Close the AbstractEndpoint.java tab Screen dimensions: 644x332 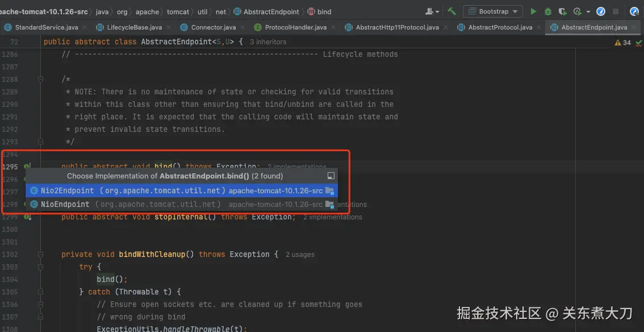634,27
